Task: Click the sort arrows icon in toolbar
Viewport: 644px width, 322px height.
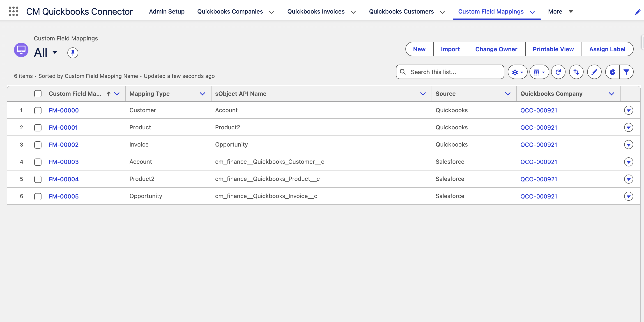Action: [576, 72]
